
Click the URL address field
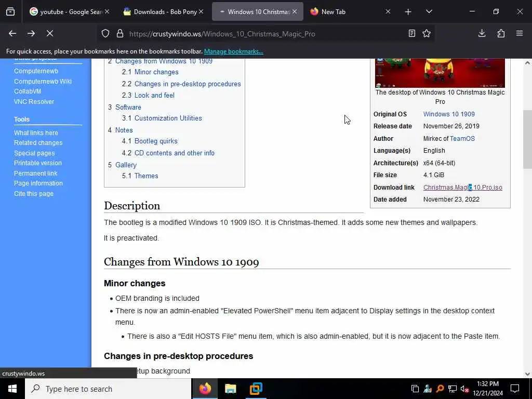pos(264,34)
